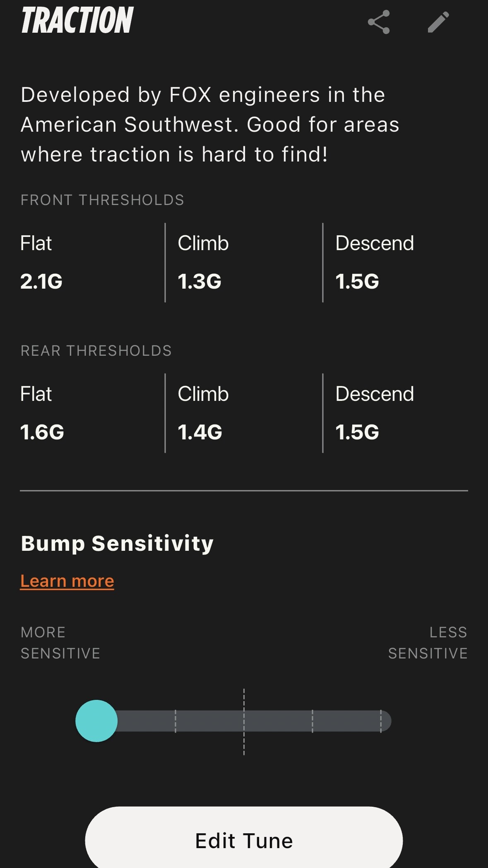Select the front Descend 1.5G threshold
The height and width of the screenshot is (868, 488).
pyautogui.click(x=357, y=281)
